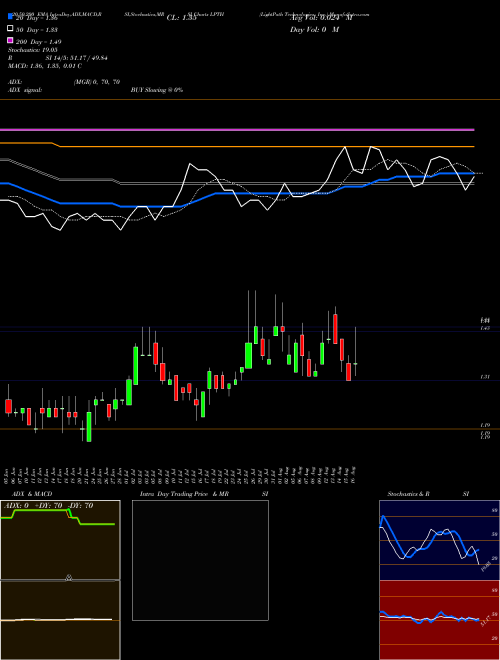Click the 'Intra Day Trading Price & MR' title
Image resolution: width=500 pixels, height=660 pixels.
click(x=184, y=494)
